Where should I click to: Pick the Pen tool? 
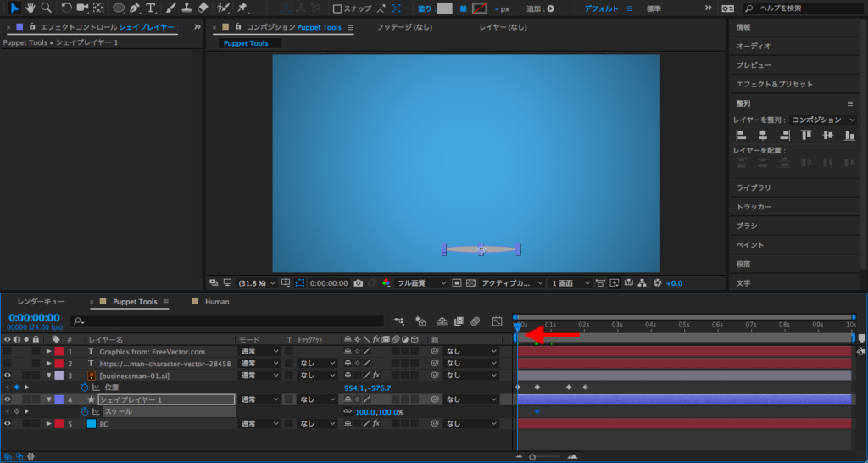[x=136, y=8]
